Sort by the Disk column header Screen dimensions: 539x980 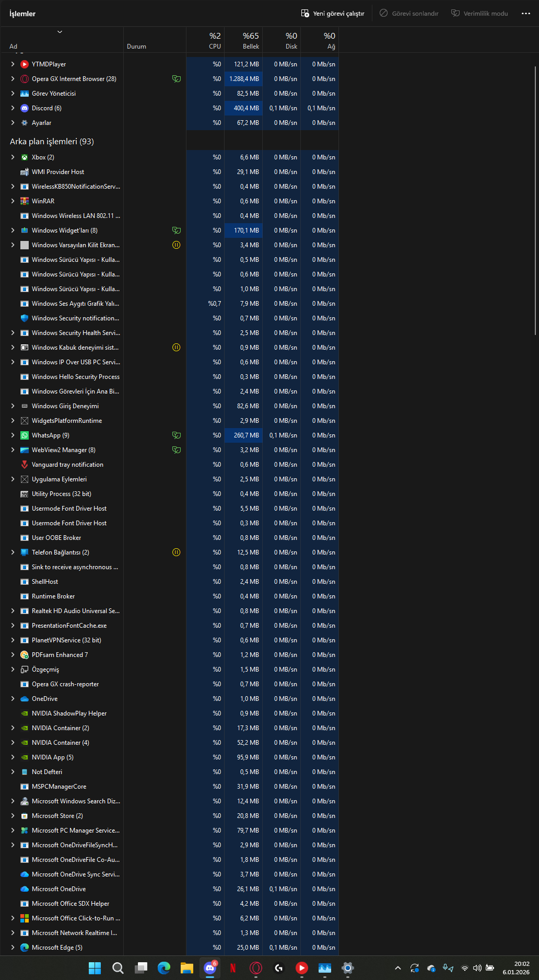(282, 40)
